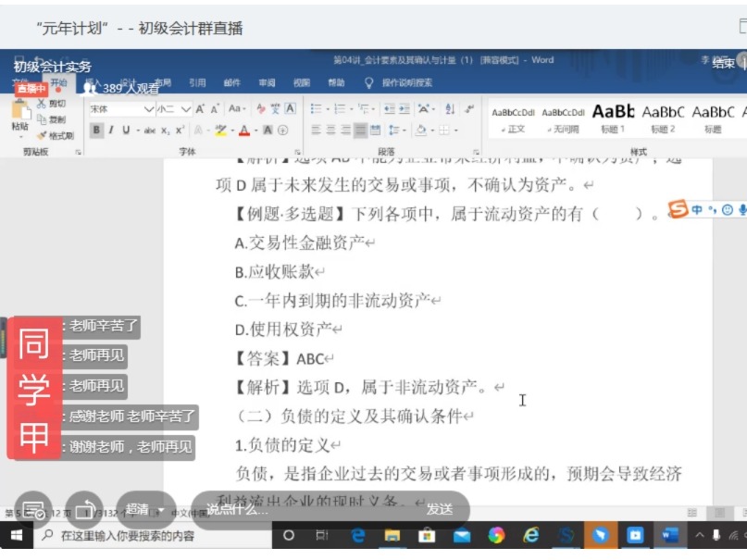This screenshot has height=560, width=747.
Task: Click the bullet list icon
Action: 317,108
